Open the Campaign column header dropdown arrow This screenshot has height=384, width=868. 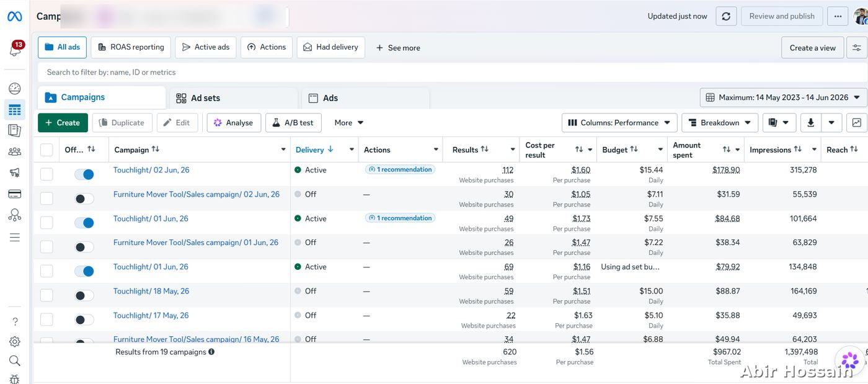point(283,150)
